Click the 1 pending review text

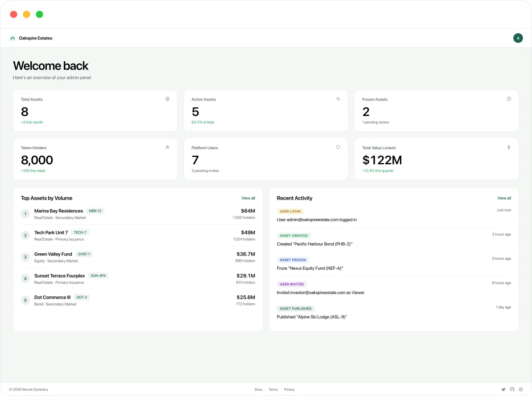375,122
